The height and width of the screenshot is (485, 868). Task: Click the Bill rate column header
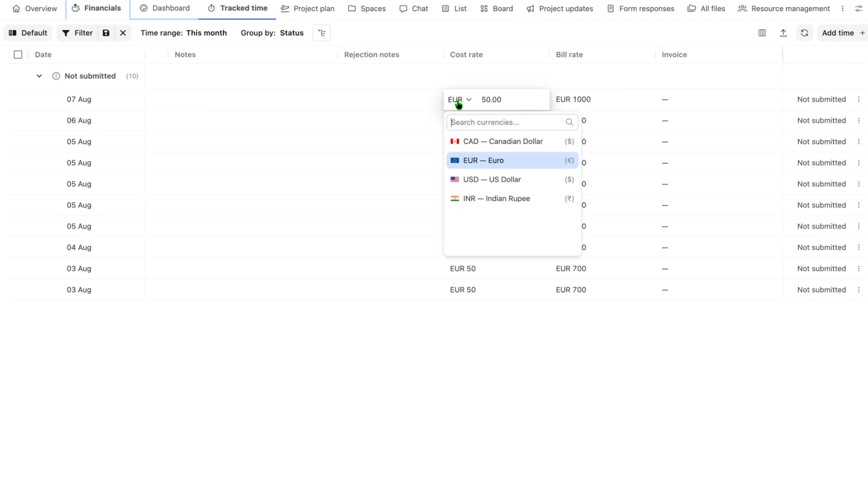569,55
